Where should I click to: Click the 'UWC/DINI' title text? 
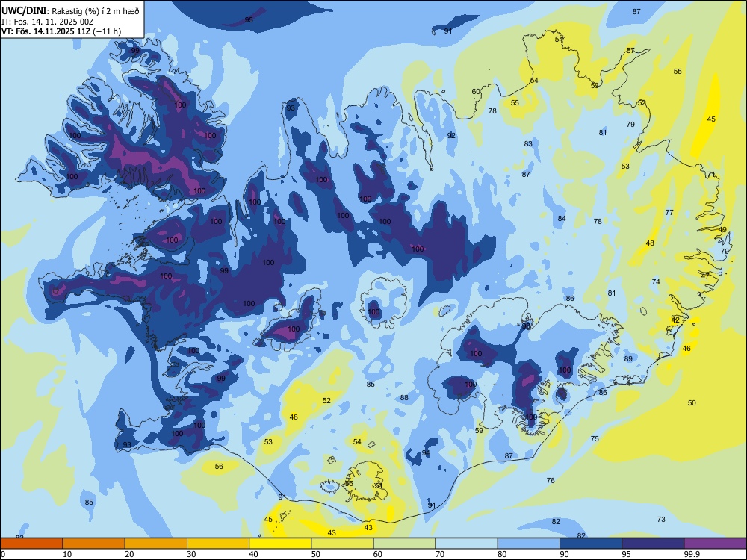coord(24,10)
